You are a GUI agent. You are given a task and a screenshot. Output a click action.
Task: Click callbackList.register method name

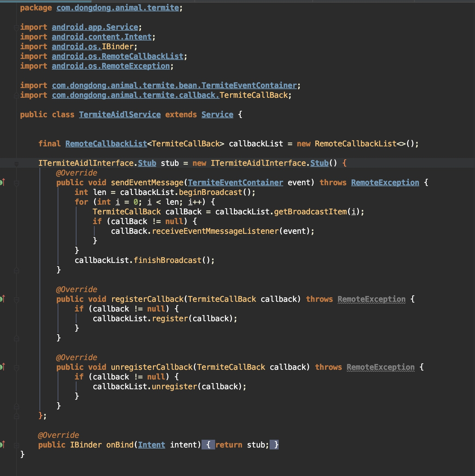tap(170, 319)
